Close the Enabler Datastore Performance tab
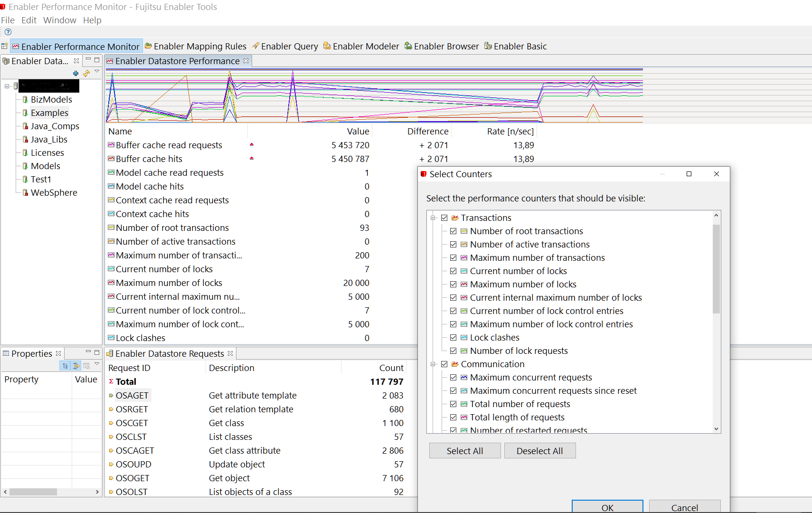 246,61
